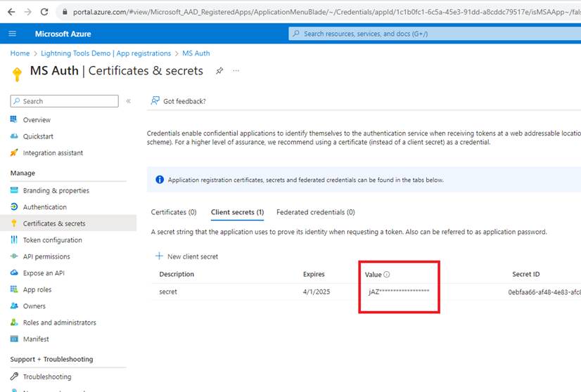Screen dimensions: 581x392
Task: Open Roles and administrators
Action: click(59, 322)
